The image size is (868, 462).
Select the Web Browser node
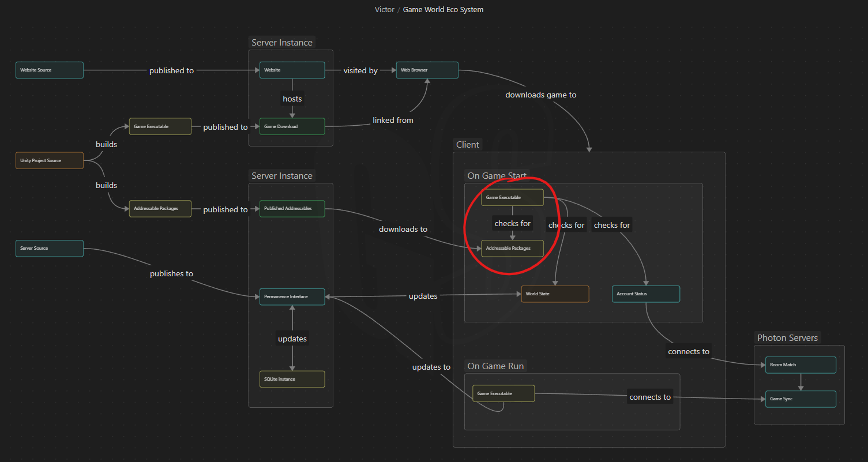coord(427,70)
